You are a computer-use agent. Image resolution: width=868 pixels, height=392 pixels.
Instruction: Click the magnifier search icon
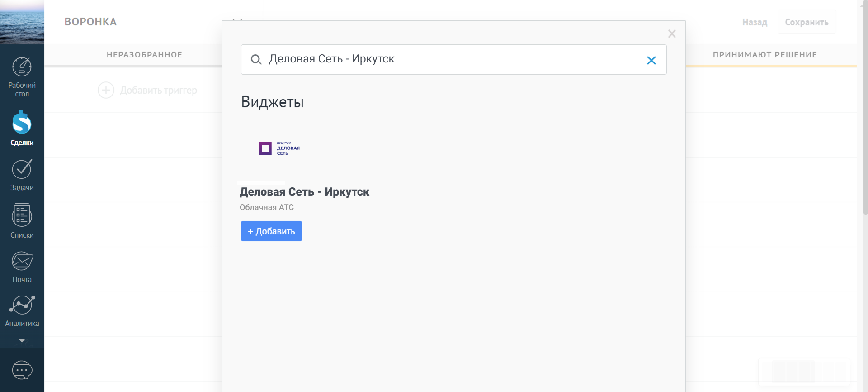pyautogui.click(x=256, y=59)
